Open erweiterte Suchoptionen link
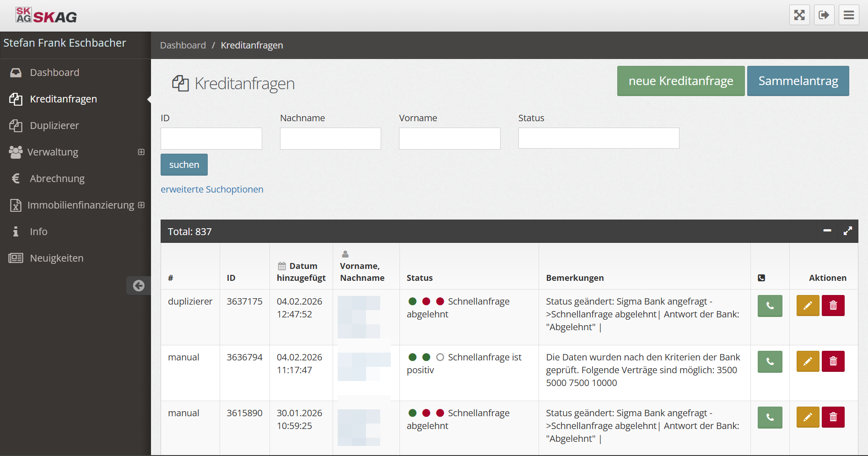Screen dimensions: 868x456 click(x=212, y=189)
